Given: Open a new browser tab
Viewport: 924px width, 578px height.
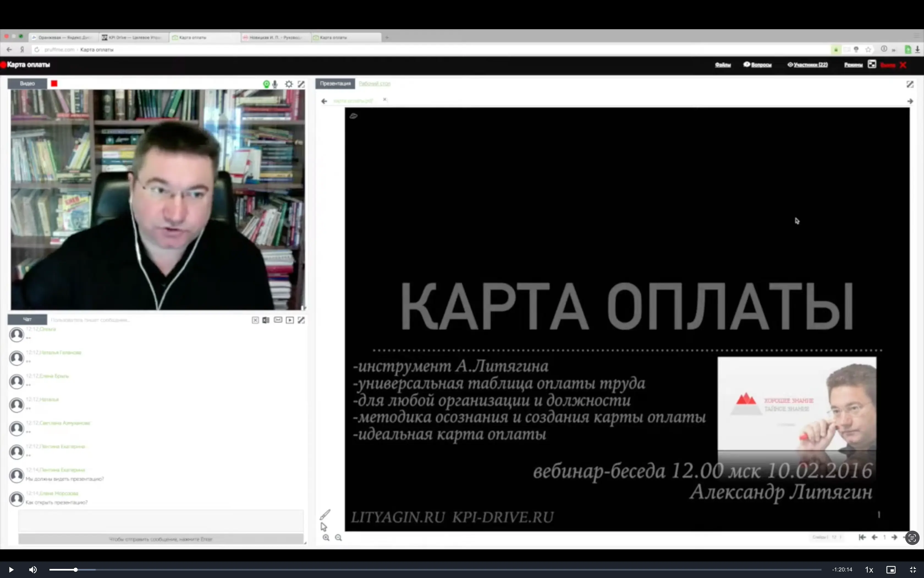Looking at the screenshot, I should pyautogui.click(x=387, y=37).
